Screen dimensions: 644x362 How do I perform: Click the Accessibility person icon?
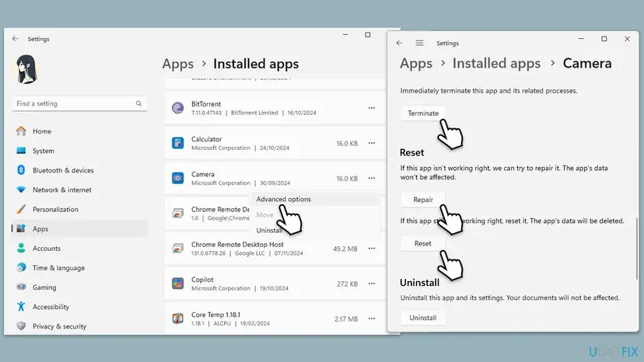click(21, 306)
